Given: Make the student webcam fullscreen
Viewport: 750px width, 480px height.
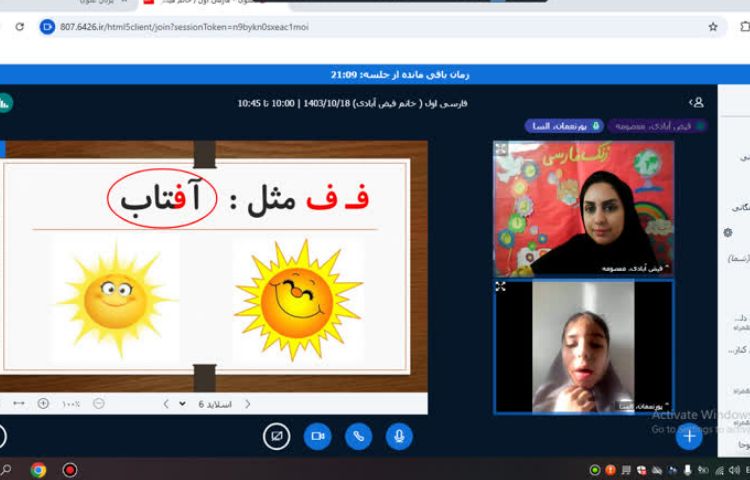Looking at the screenshot, I should pos(501,286).
